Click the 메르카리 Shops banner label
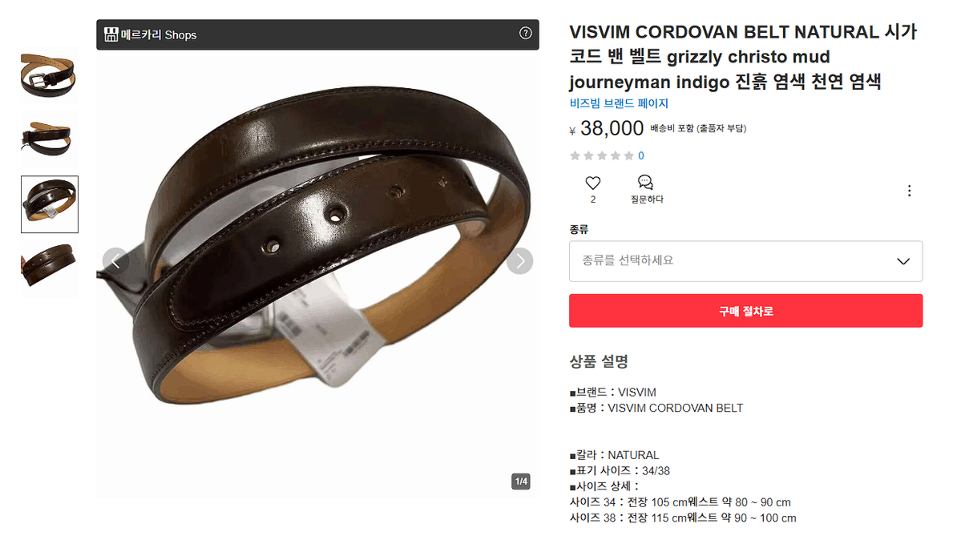Image resolution: width=961 pixels, height=560 pixels. [159, 35]
